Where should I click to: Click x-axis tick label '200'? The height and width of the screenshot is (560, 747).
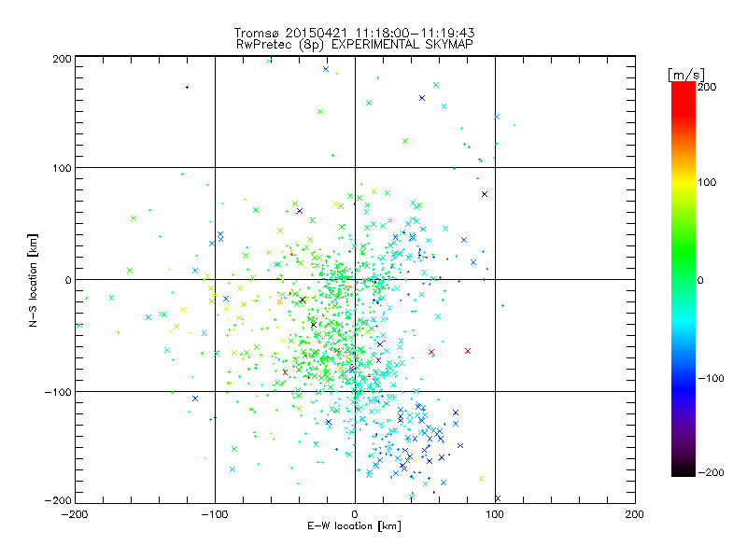tap(635, 515)
